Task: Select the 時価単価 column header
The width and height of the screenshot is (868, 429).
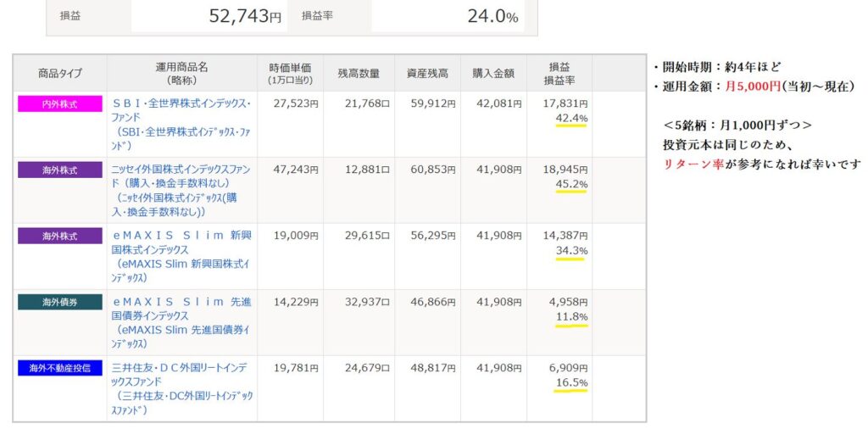Action: (x=290, y=74)
